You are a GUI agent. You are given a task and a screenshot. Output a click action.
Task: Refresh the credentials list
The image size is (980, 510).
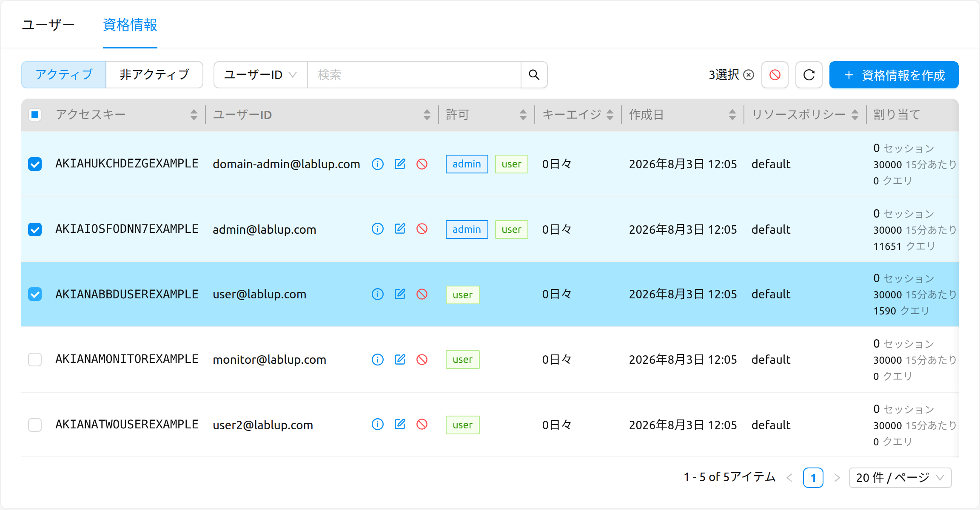pos(809,75)
